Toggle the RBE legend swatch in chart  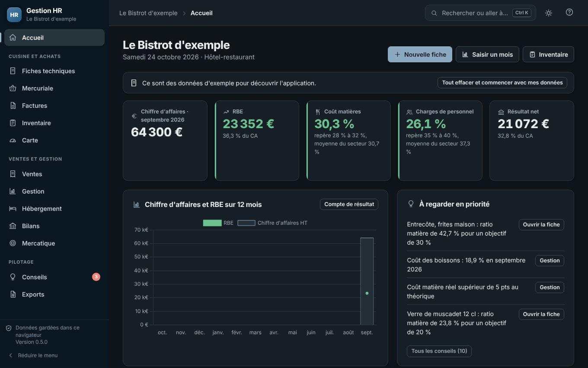pyautogui.click(x=212, y=223)
